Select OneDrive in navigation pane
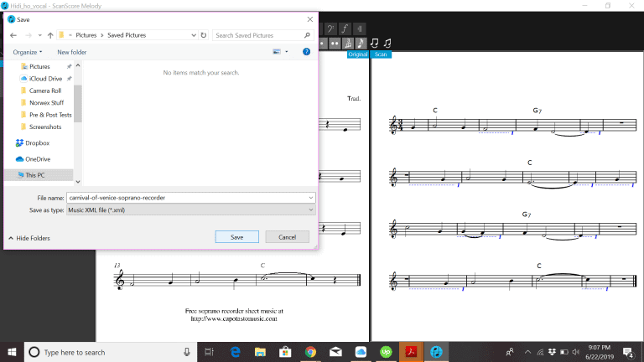The image size is (644, 362). coord(38,159)
